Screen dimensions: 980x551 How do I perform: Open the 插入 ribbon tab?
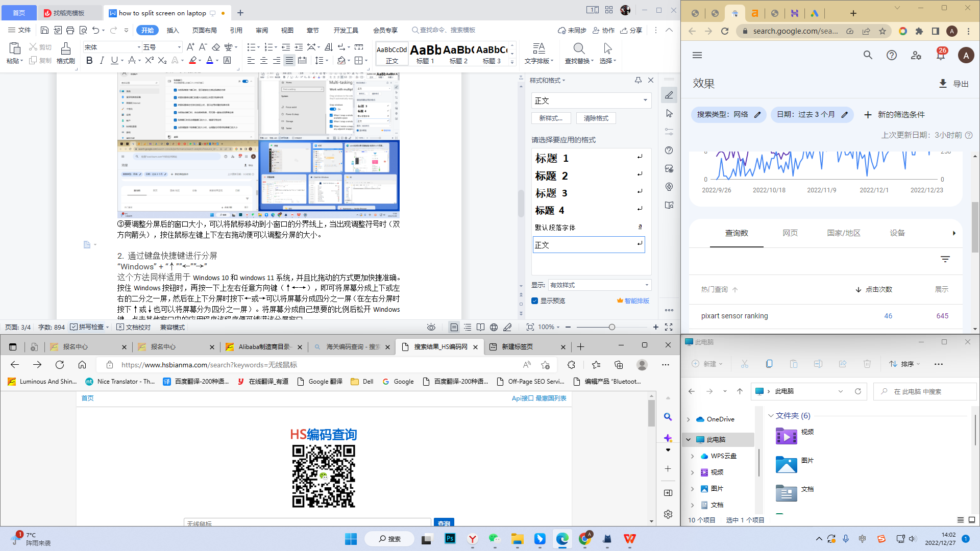[173, 31]
